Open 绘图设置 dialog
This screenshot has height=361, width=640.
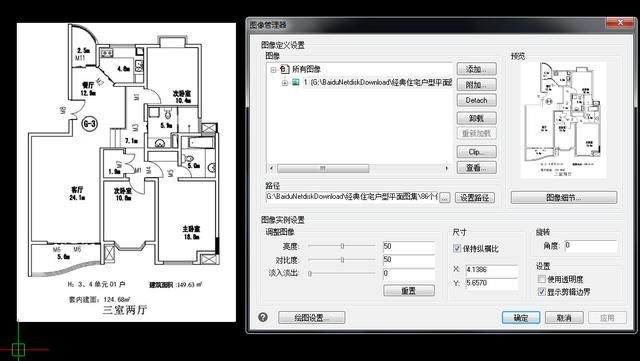(x=311, y=318)
